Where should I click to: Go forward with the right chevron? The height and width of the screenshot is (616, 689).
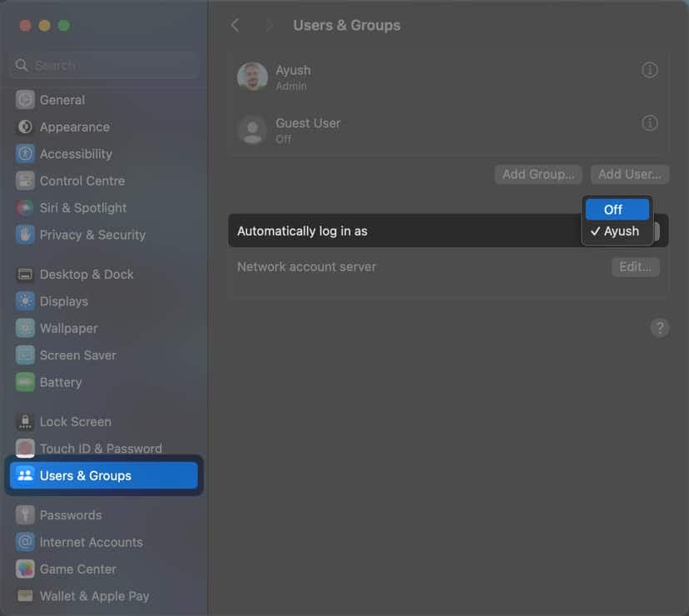(270, 25)
